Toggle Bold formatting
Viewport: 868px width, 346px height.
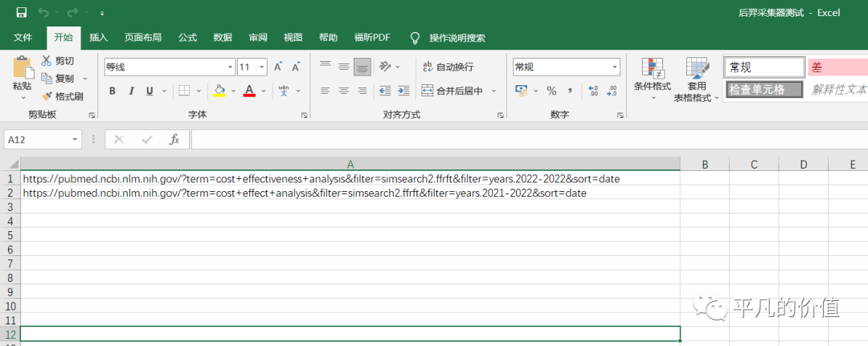113,91
